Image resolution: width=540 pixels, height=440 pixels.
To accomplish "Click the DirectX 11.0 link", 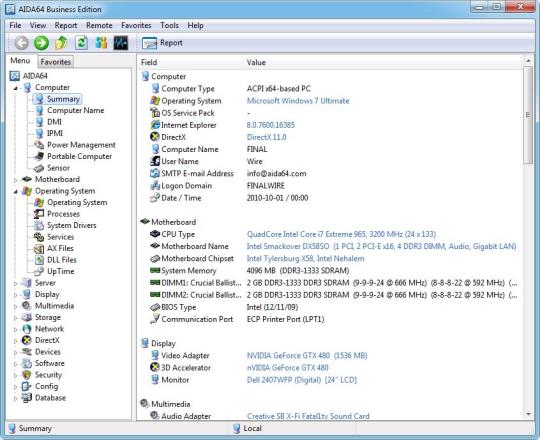I will tap(267, 137).
